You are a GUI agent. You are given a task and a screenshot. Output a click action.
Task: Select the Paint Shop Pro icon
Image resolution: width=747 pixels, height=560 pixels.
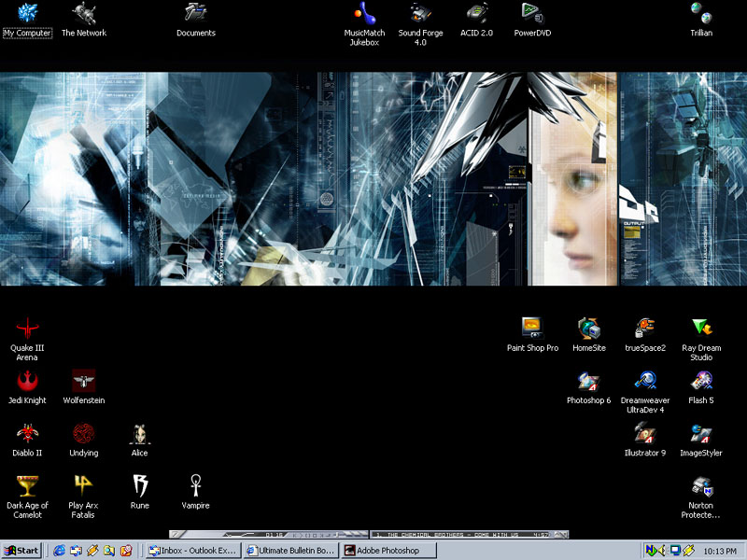pos(532,335)
